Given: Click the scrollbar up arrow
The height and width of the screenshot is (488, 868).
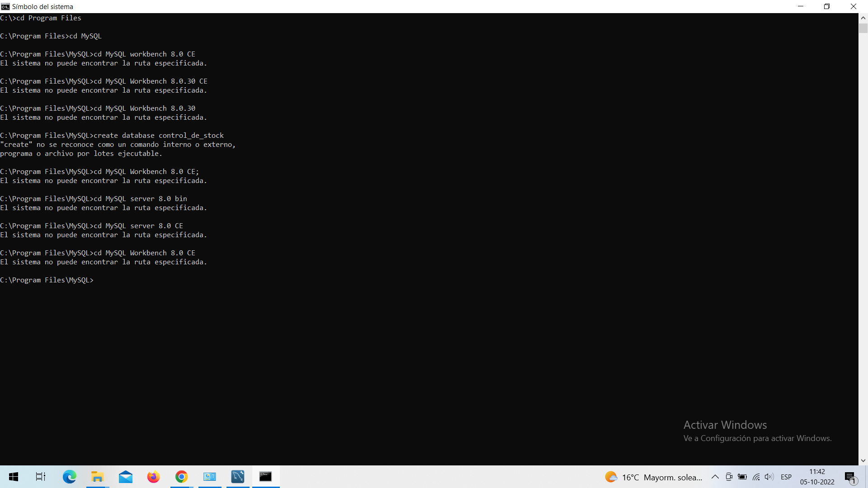Looking at the screenshot, I should point(863,18).
